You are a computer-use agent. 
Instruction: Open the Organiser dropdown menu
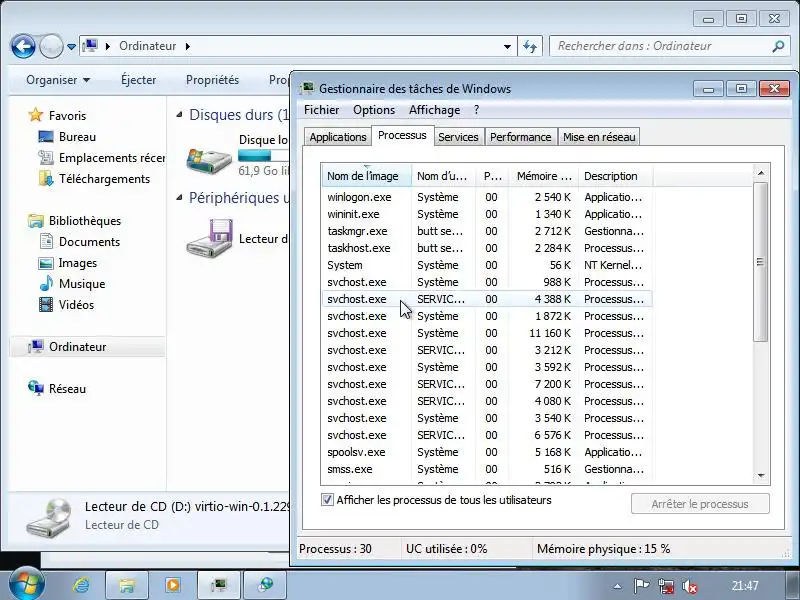58,80
